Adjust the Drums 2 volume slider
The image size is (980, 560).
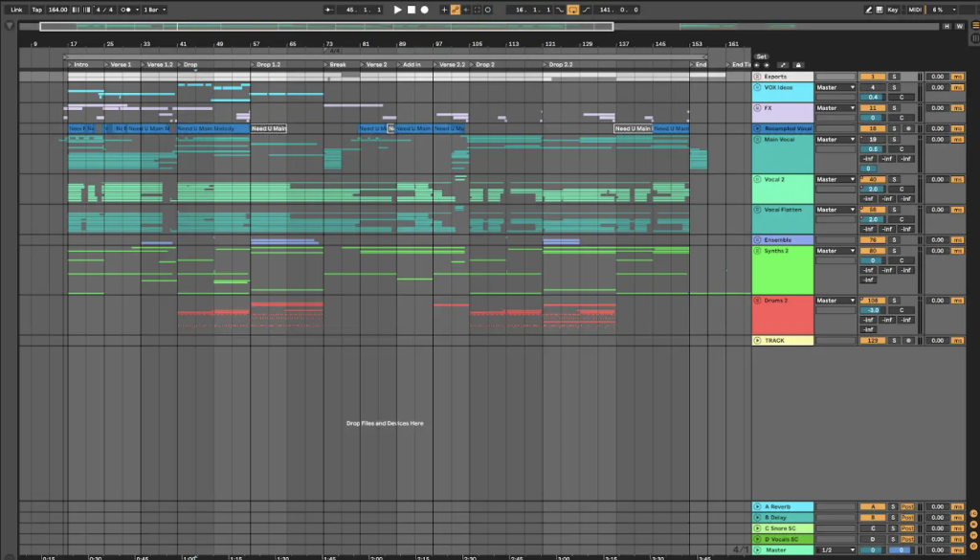click(872, 310)
